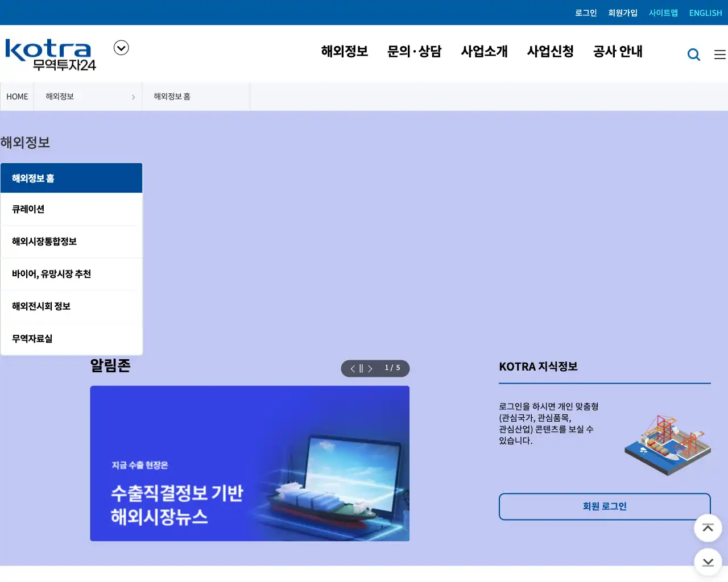Expand the 해외정보 breadcrumb chevron
Screen dimensions: 728x582
coord(134,97)
